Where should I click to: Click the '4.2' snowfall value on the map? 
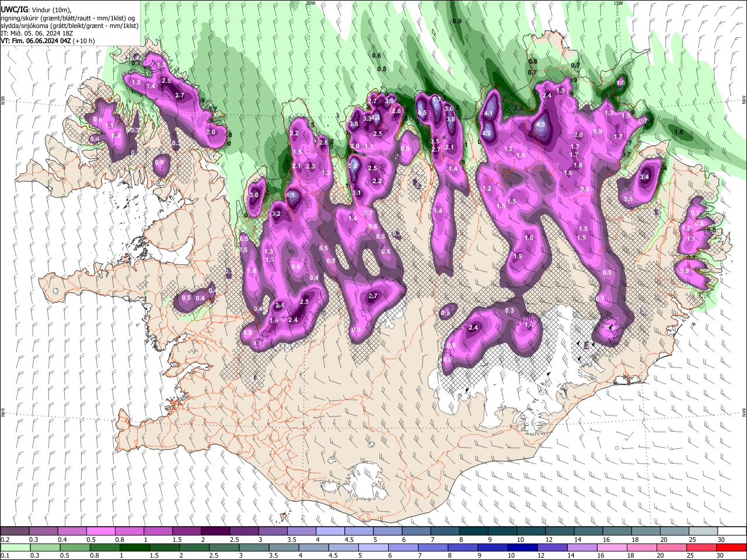click(x=486, y=133)
